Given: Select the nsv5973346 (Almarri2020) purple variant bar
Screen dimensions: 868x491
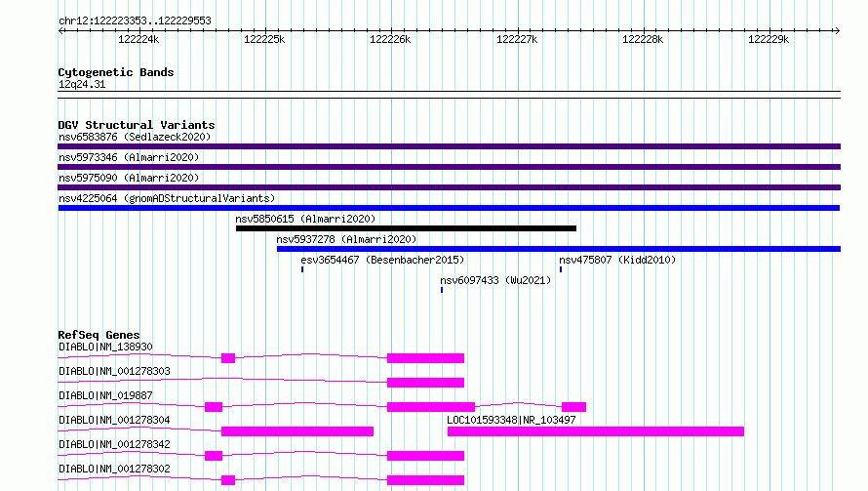Looking at the screenshot, I should 449,167.
